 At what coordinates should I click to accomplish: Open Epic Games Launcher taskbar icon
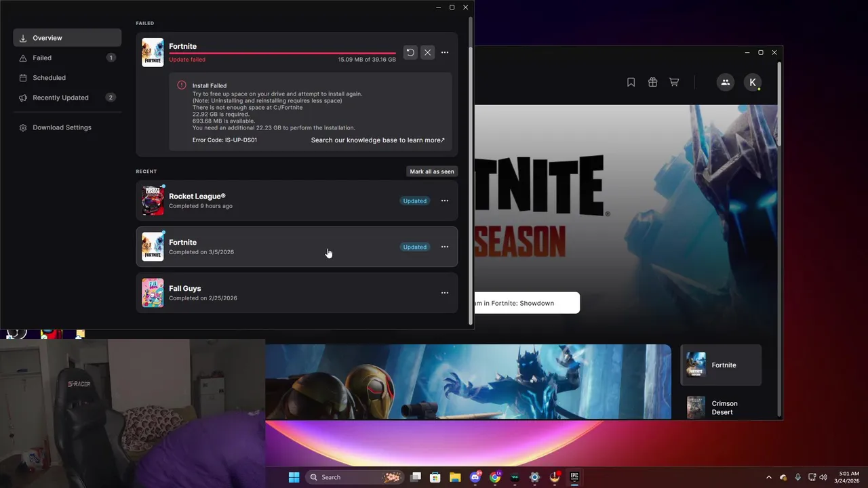pyautogui.click(x=574, y=477)
